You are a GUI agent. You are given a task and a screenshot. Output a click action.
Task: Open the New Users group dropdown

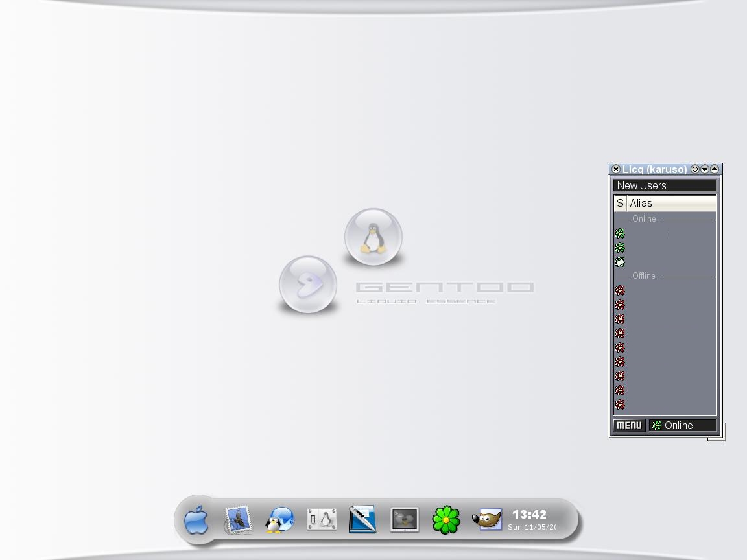665,186
